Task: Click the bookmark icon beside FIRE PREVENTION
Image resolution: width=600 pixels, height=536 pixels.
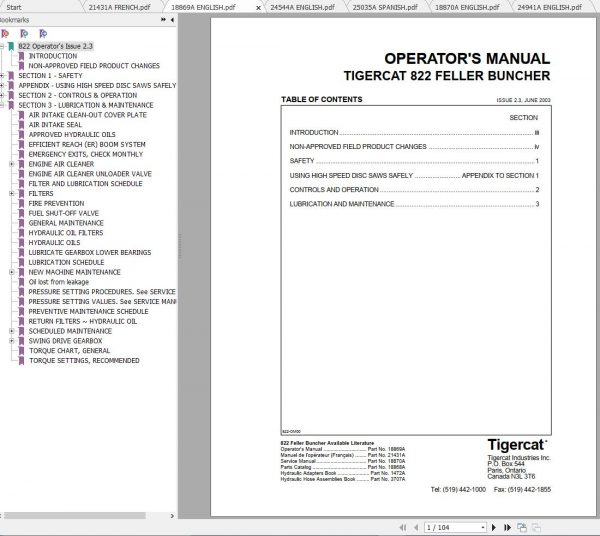Action: [x=21, y=204]
